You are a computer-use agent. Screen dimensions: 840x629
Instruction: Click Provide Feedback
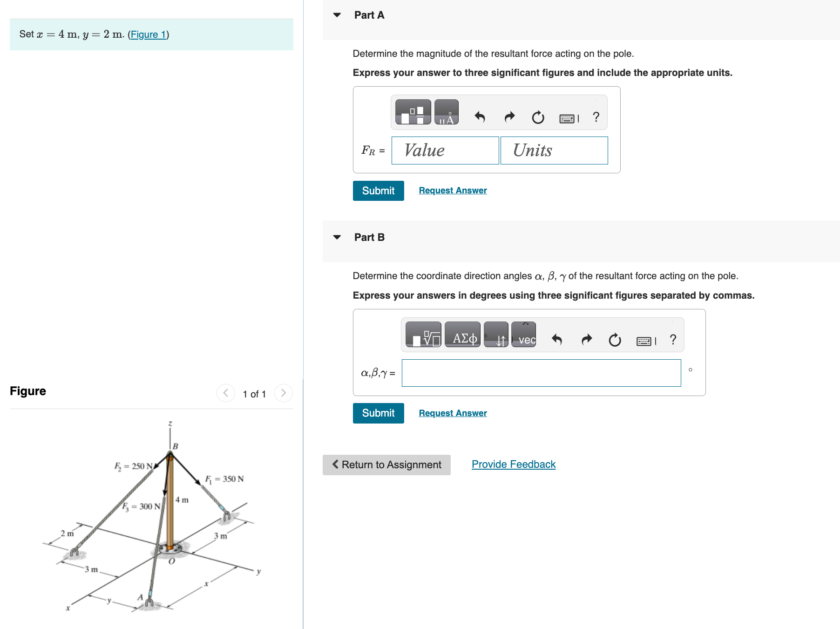tap(513, 464)
